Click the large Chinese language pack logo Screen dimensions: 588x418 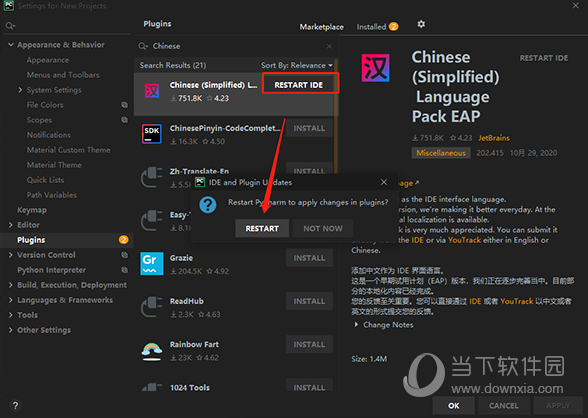[x=375, y=68]
